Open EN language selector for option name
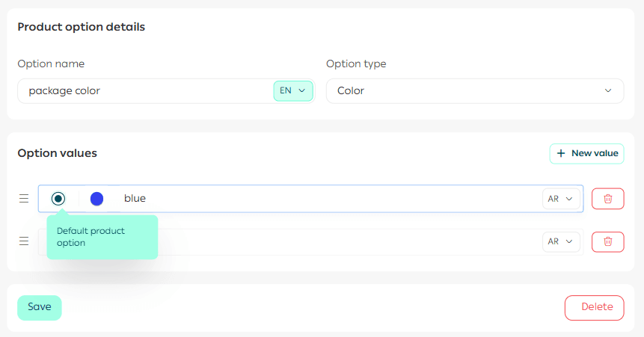The height and width of the screenshot is (337, 644). coord(292,90)
